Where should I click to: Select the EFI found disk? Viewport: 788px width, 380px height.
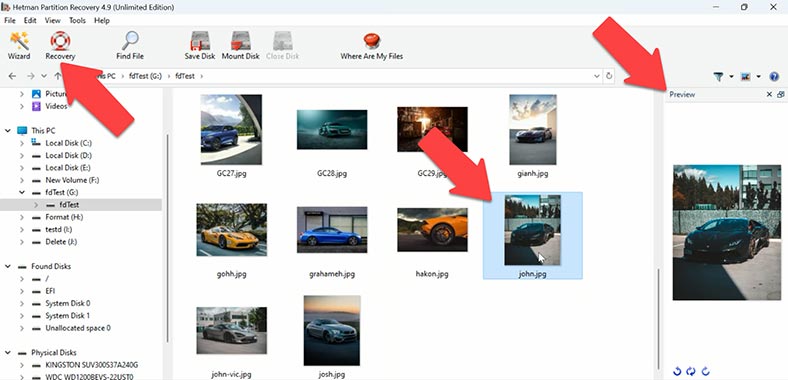pyautogui.click(x=50, y=291)
